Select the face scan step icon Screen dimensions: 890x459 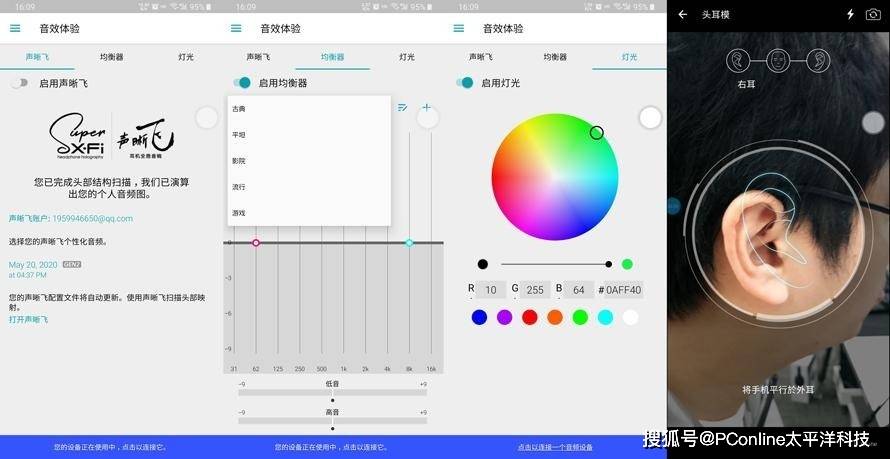pos(778,61)
